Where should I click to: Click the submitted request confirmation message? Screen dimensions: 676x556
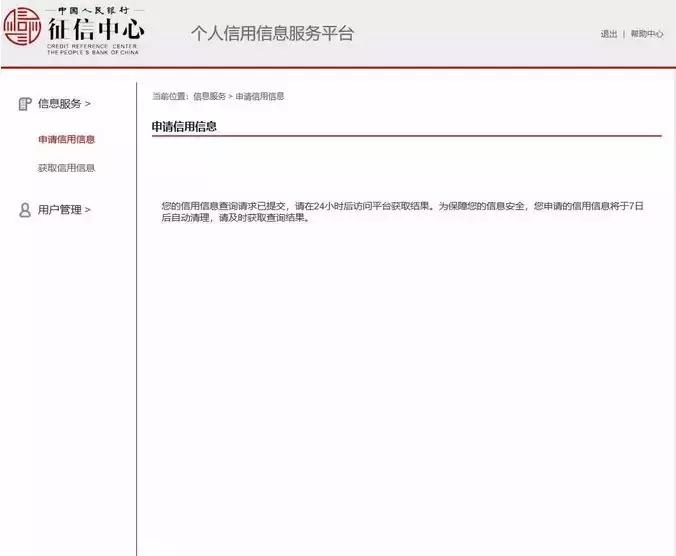(x=403, y=212)
